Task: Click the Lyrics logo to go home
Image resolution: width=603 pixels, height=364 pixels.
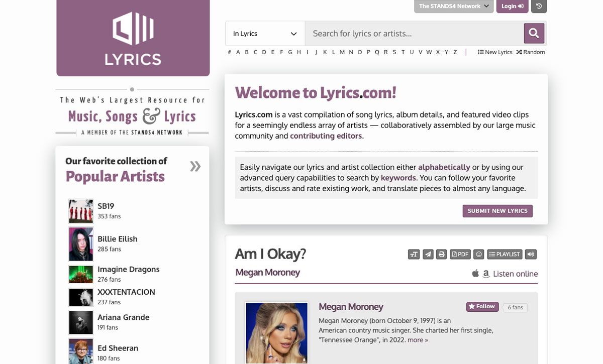Action: click(133, 38)
